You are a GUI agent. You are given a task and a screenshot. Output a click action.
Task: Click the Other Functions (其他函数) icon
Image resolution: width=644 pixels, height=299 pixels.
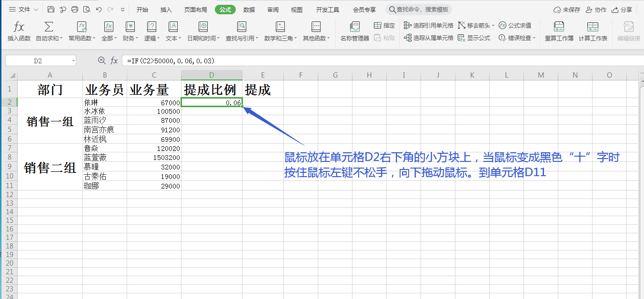click(316, 27)
